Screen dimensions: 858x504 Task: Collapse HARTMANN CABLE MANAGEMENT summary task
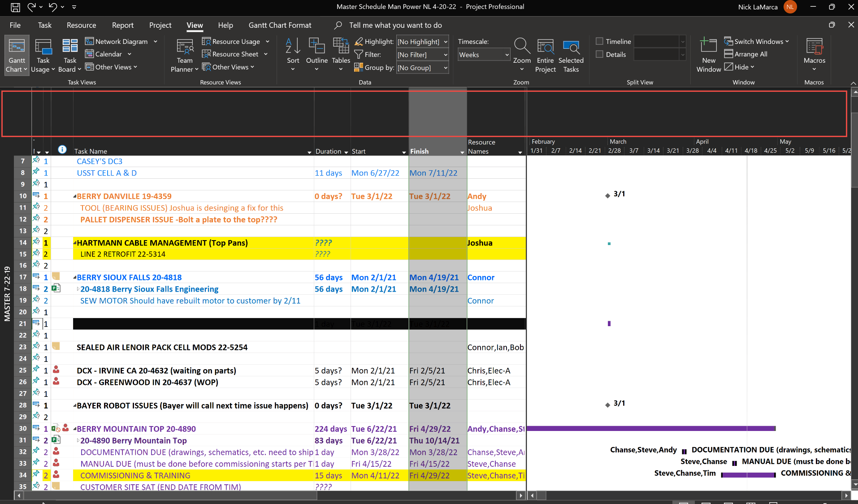pyautogui.click(x=75, y=243)
